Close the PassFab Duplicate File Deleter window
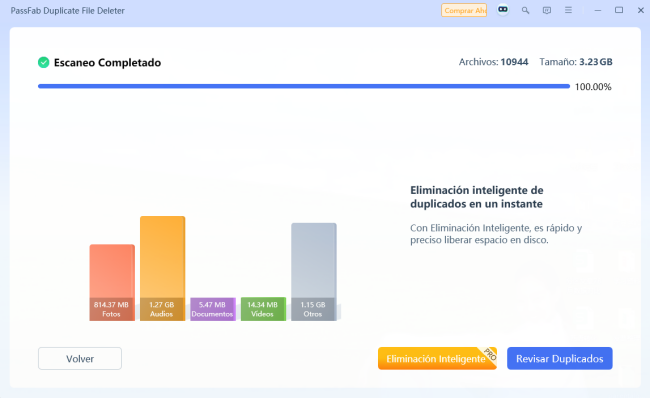This screenshot has height=398, width=650. (640, 10)
